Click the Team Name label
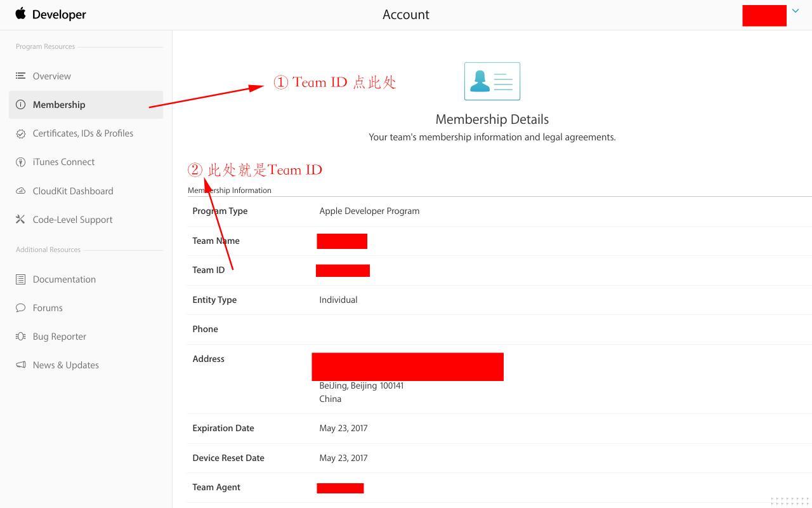 216,241
